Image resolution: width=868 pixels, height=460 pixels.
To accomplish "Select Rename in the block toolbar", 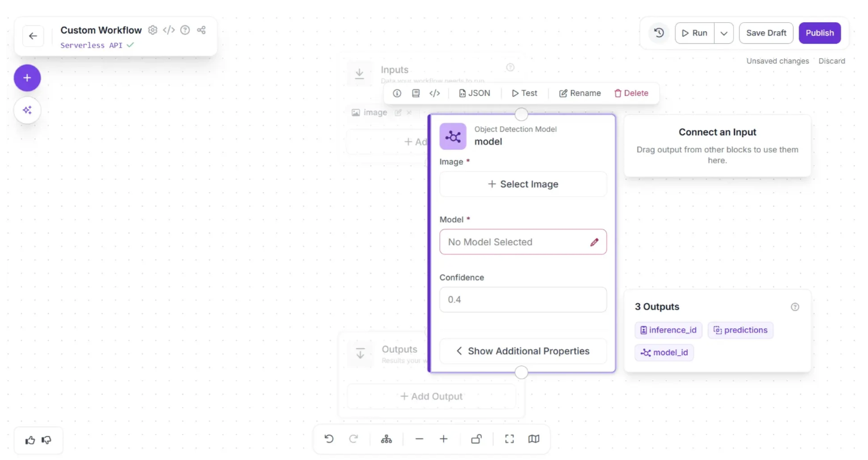I will pos(579,93).
